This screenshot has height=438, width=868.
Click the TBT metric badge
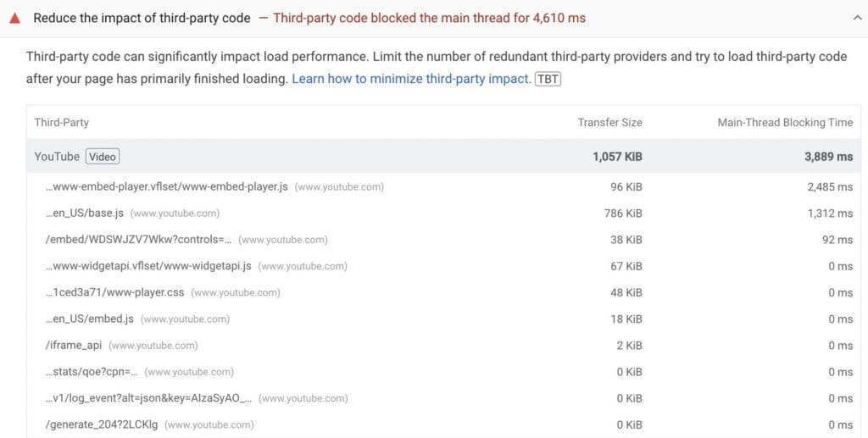point(548,79)
